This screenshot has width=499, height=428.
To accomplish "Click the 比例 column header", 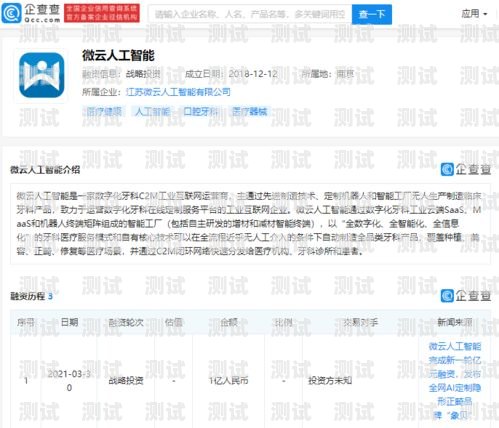I will [x=283, y=322].
